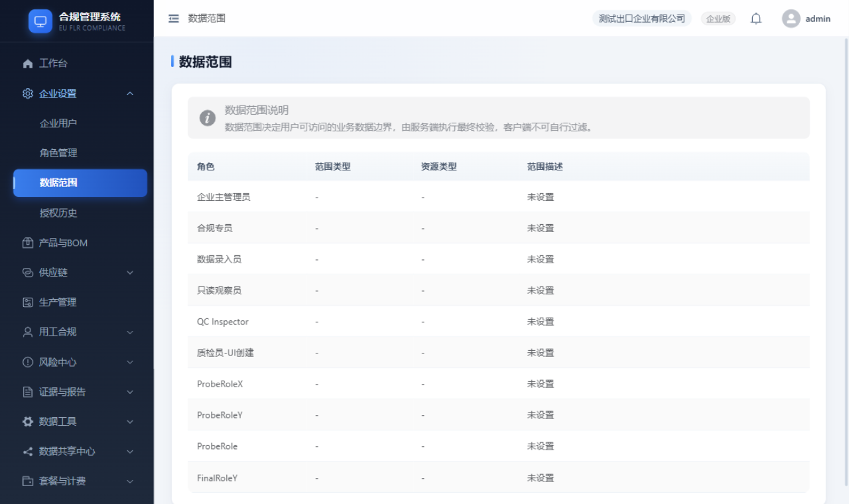Click 未设置 in the 企业主管理员 row
Viewport: 849px width, 504px height.
[x=541, y=197]
